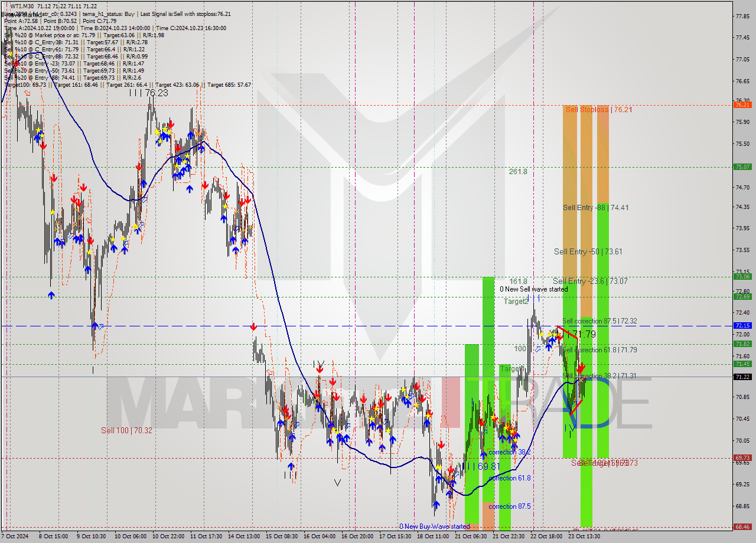Click the '| | | 69.81' wave label
The width and height of the screenshot is (756, 543).
click(x=483, y=466)
